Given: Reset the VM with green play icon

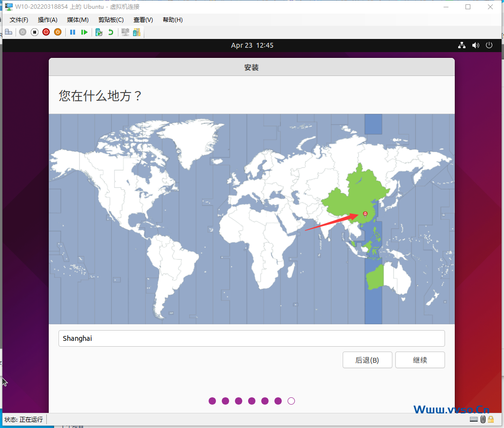Looking at the screenshot, I should 84,32.
